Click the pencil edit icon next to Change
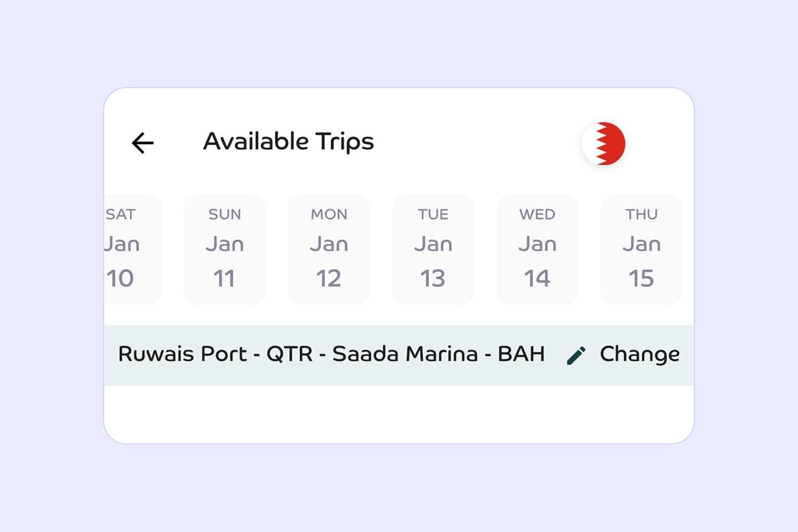Viewport: 798px width, 532px height. tap(577, 354)
